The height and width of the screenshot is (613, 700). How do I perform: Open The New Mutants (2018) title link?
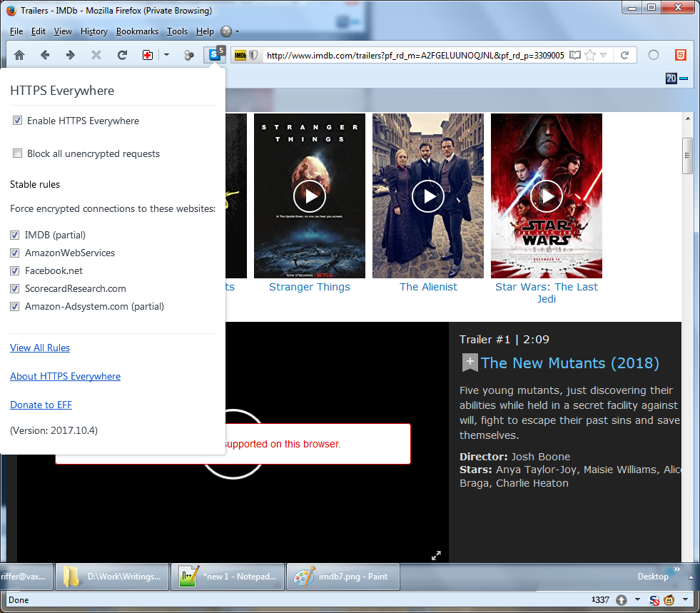pyautogui.click(x=569, y=363)
